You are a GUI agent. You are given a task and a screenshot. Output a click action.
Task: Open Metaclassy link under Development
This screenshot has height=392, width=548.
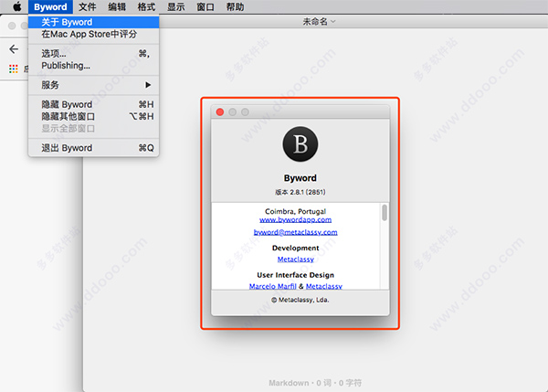pyautogui.click(x=296, y=260)
